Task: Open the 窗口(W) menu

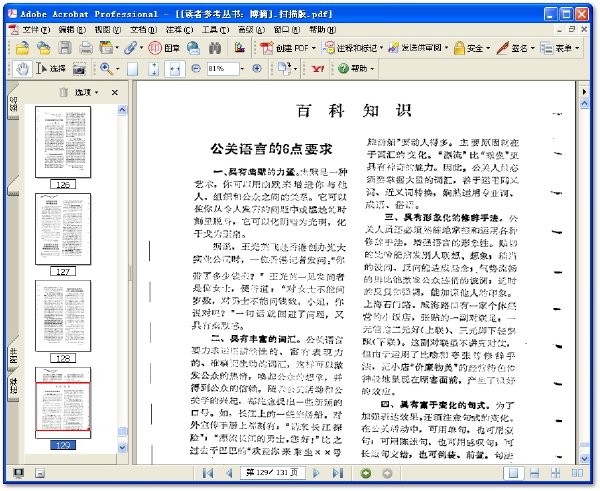Action: (x=287, y=29)
